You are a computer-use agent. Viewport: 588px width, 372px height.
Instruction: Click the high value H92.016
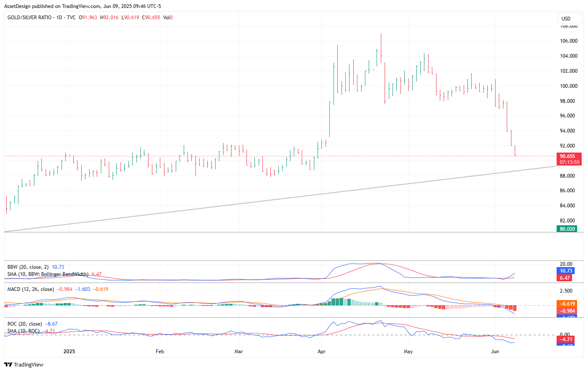(x=109, y=18)
